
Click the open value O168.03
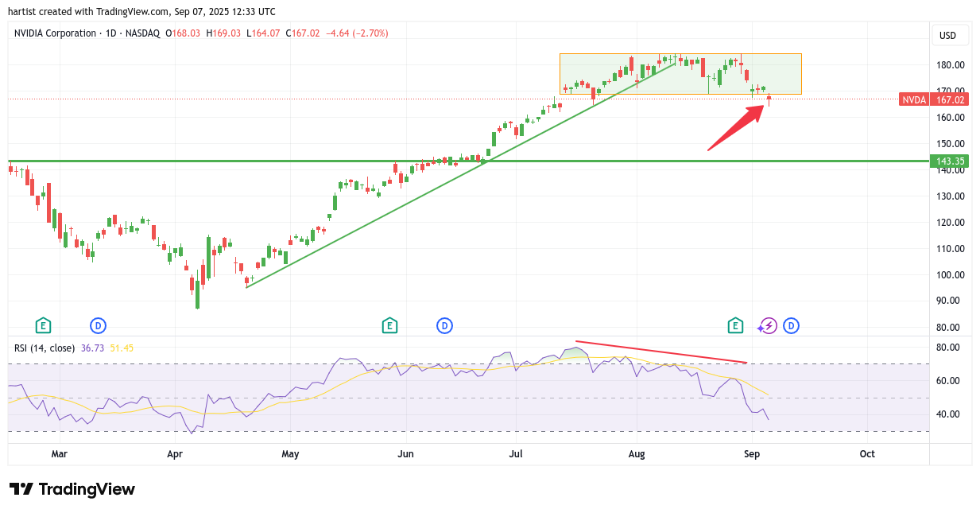click(x=183, y=33)
